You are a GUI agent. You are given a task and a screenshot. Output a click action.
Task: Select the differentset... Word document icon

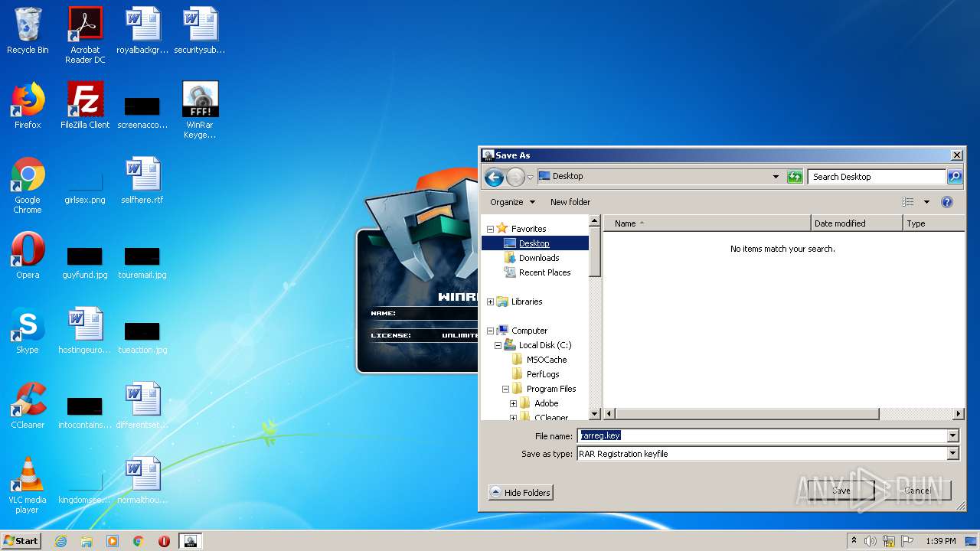tap(142, 406)
